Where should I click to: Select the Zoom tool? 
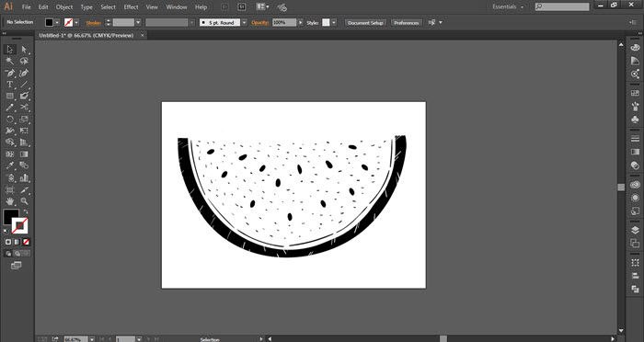coord(24,201)
